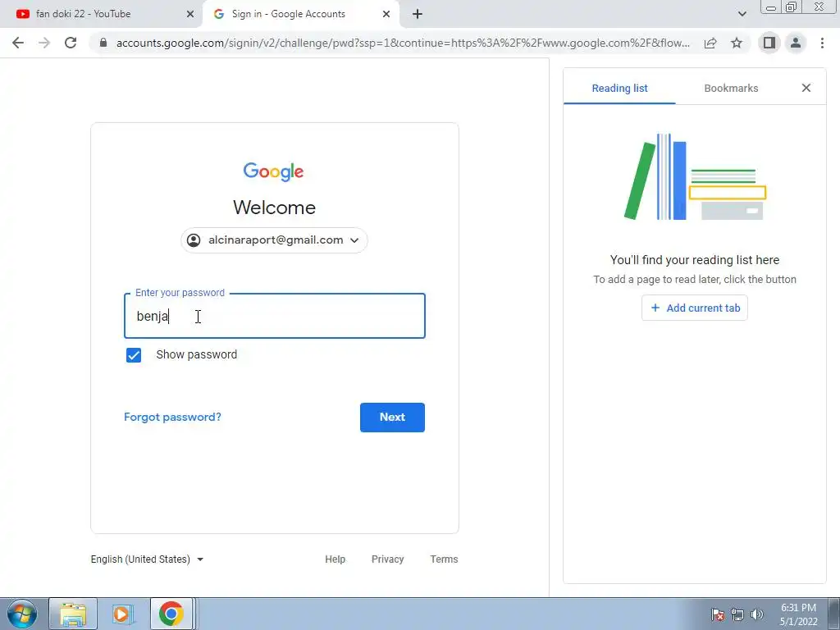
Task: Open Windows Start menu orb
Action: pos(21,614)
